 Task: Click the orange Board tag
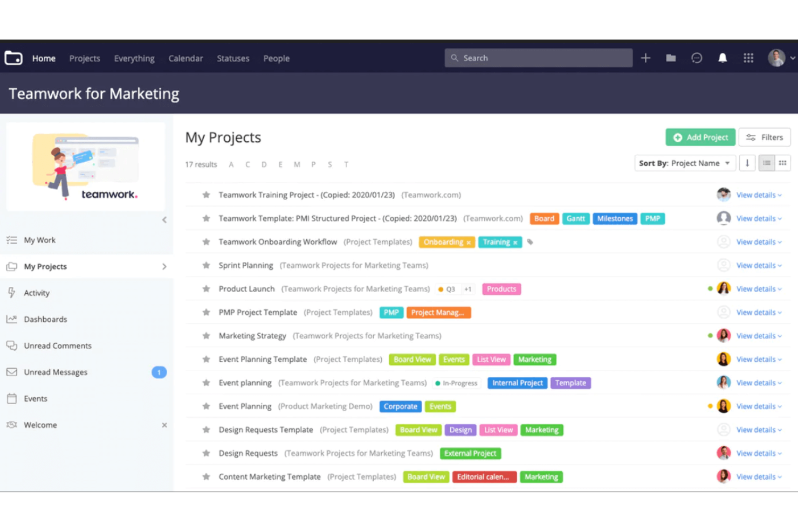pyautogui.click(x=544, y=219)
